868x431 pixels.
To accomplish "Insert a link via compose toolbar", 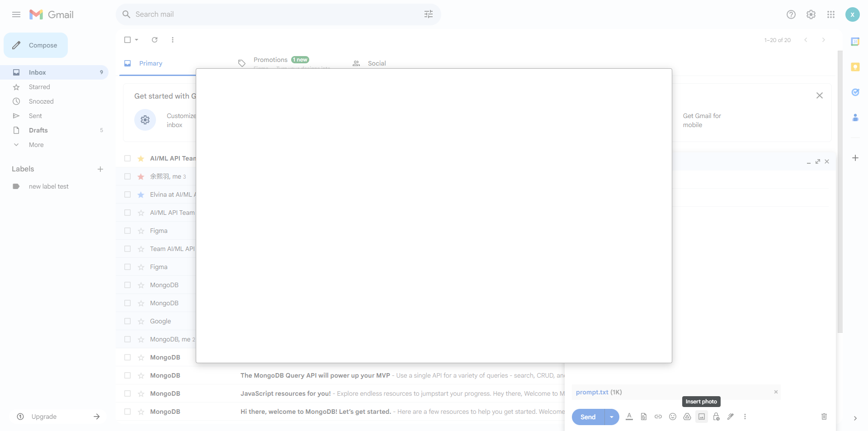I will click(658, 417).
